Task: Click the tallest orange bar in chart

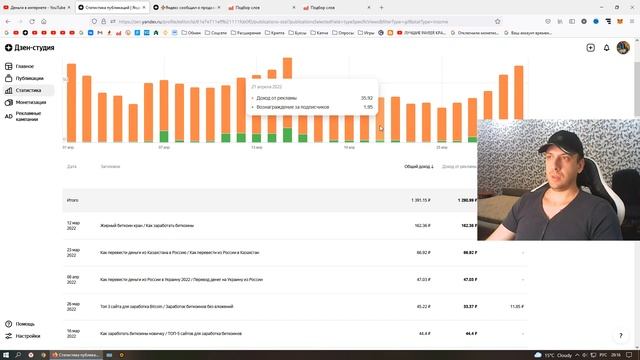Action: (x=287, y=93)
